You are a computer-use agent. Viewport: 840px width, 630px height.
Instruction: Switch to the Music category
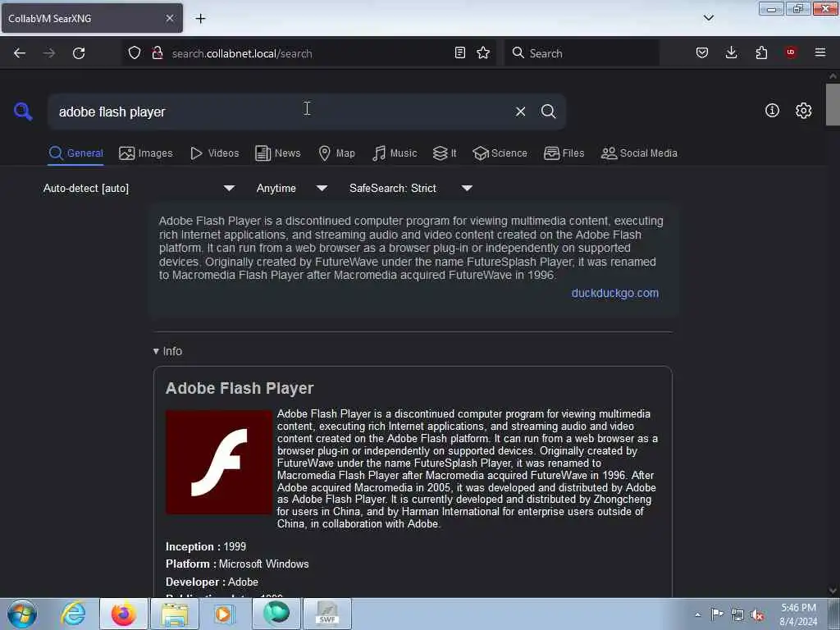pyautogui.click(x=395, y=153)
